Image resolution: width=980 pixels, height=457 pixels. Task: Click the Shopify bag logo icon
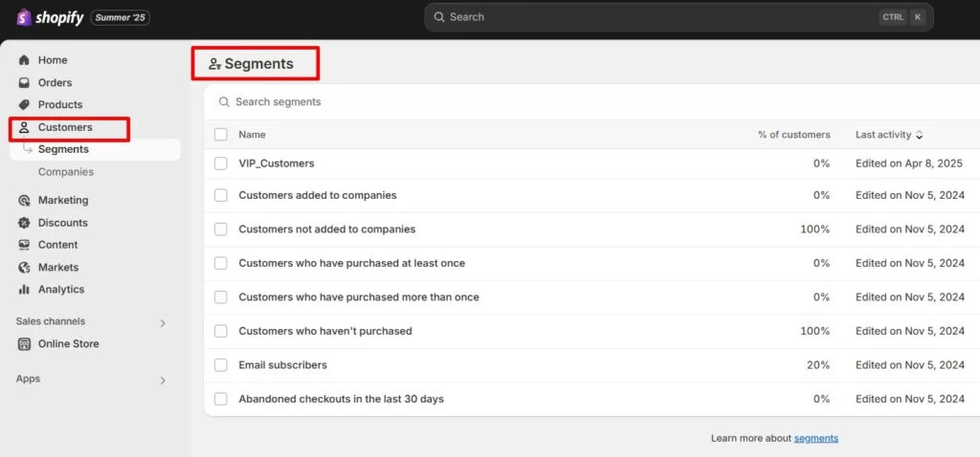coord(24,17)
